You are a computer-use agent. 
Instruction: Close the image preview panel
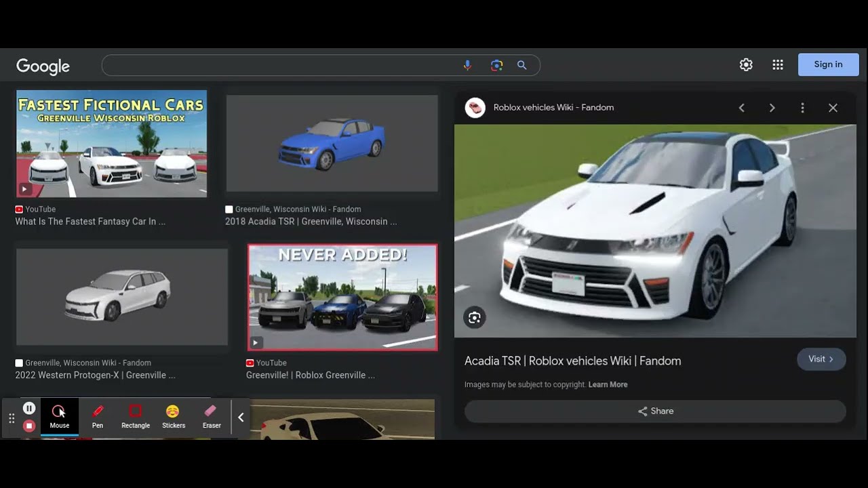pyautogui.click(x=833, y=108)
